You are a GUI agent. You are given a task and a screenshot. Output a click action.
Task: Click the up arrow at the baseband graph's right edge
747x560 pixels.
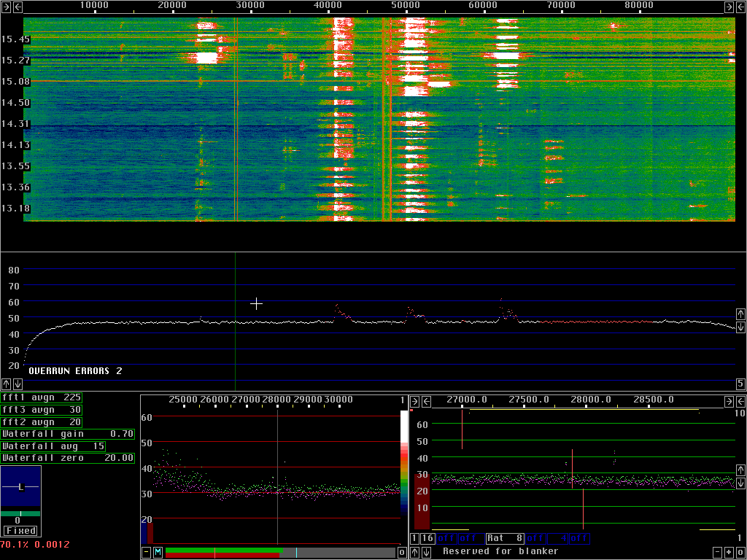coord(741,470)
